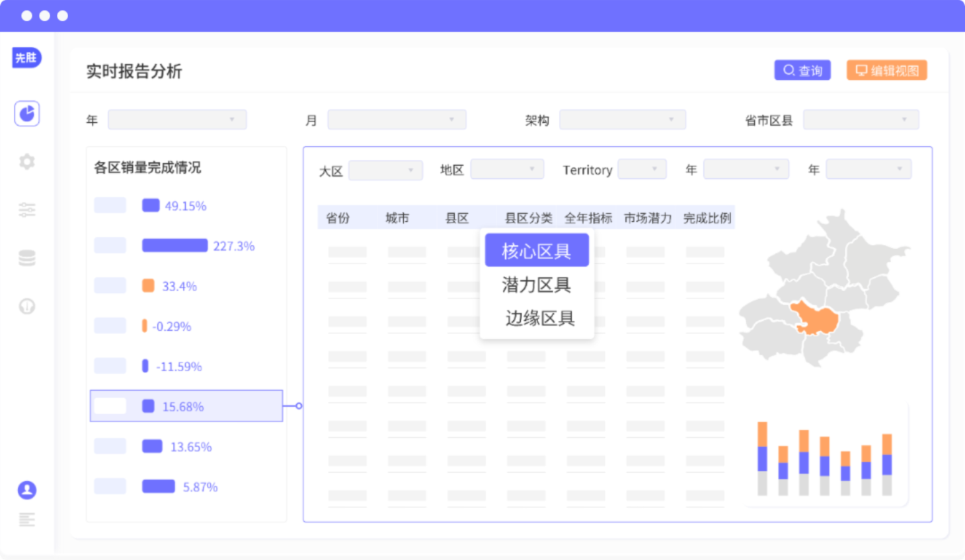965x560 pixels.
Task: Select 核心区具 from the popup menu
Action: [x=537, y=251]
